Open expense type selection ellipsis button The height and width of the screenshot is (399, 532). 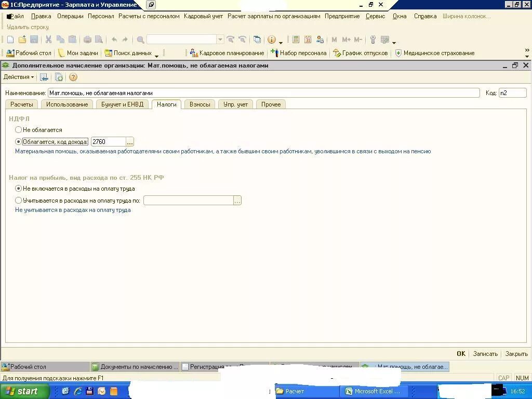pos(237,201)
